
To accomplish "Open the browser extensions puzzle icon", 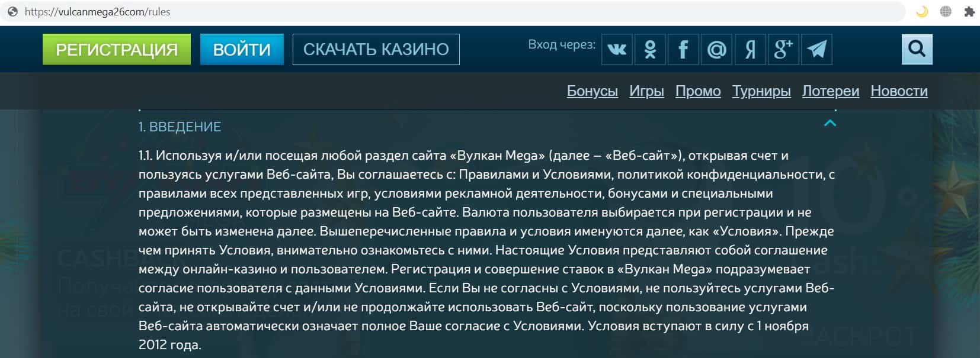I will pos(969,11).
